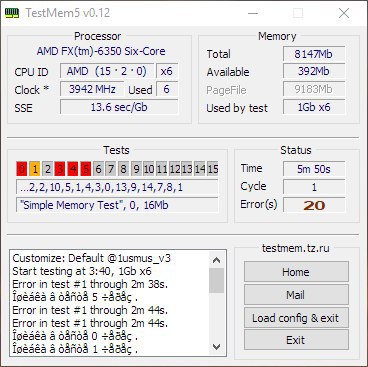Select test block 0 marked red
The width and height of the screenshot is (368, 367).
[22, 169]
